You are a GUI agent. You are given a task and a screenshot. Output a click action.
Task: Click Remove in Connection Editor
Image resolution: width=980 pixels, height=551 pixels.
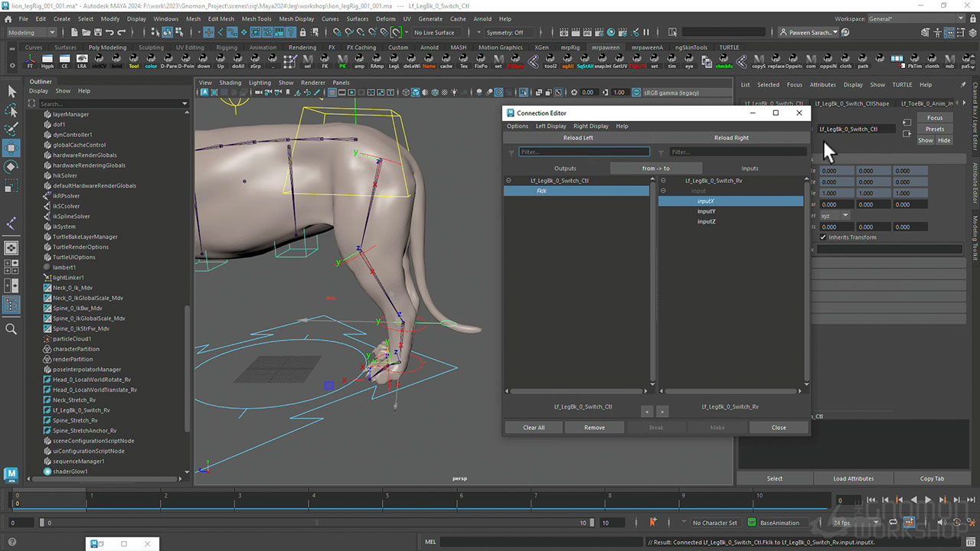594,428
